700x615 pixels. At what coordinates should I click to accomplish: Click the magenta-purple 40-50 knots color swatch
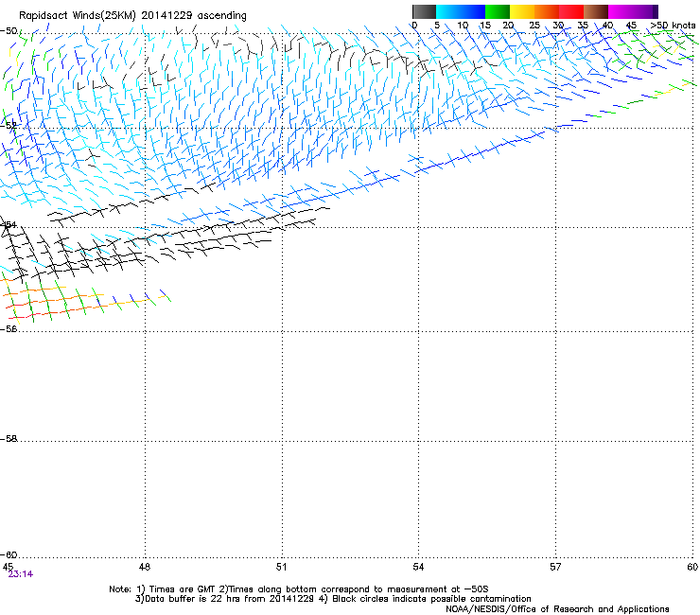tap(633, 11)
